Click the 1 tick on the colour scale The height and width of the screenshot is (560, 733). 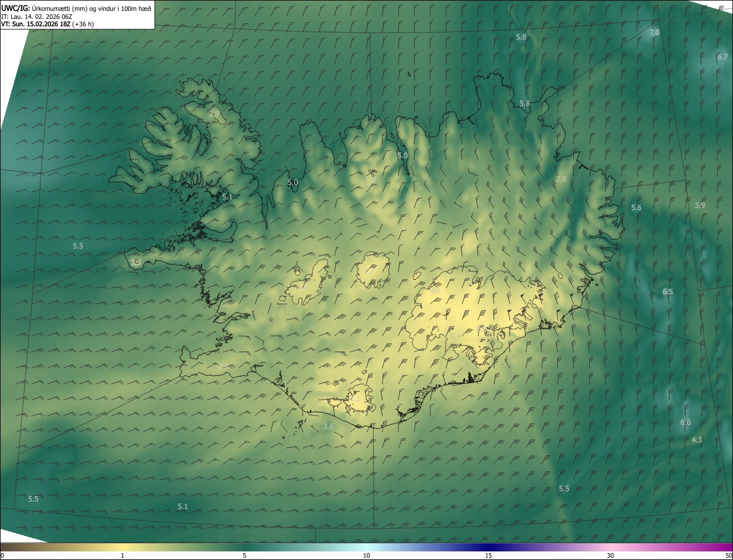point(123,555)
